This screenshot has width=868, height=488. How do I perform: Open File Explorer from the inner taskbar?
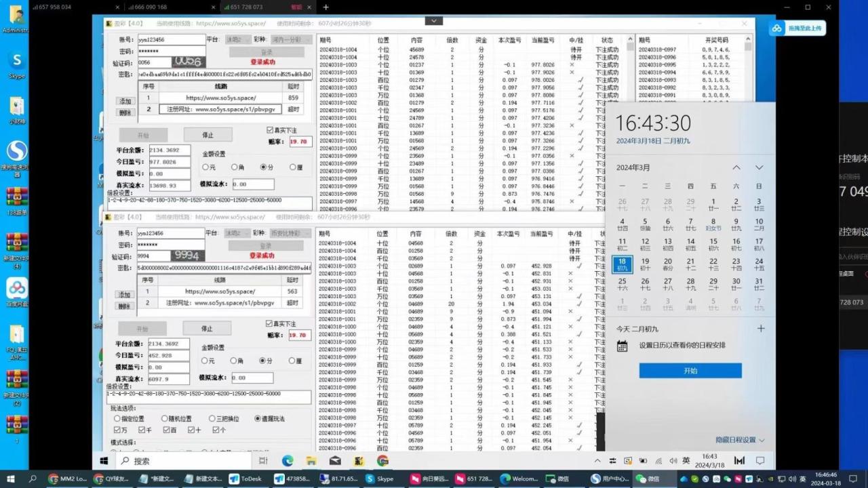pyautogui.click(x=311, y=461)
